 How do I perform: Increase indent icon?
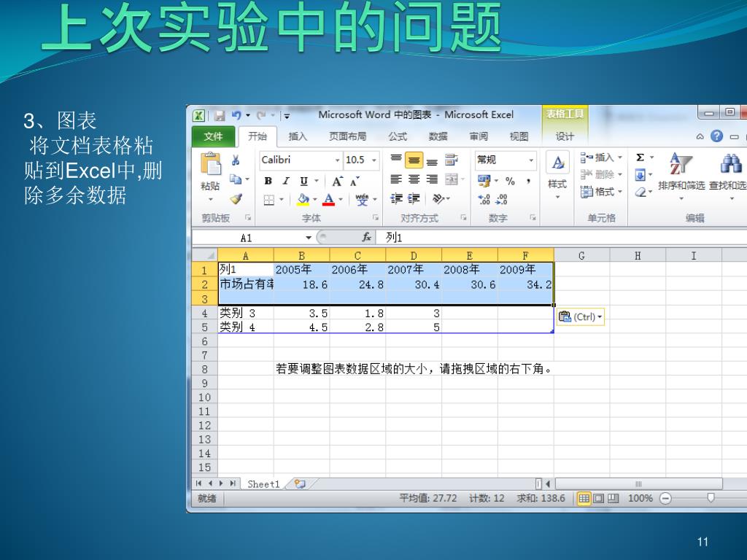[x=414, y=198]
